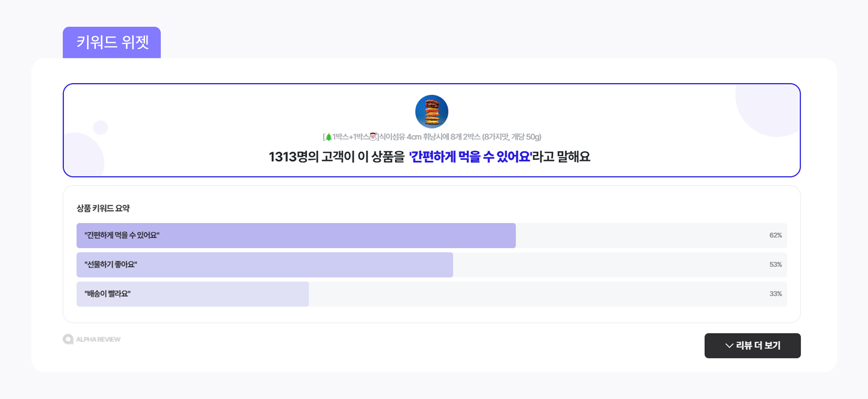Screen dimensions: 868x399
Task: Choose the "배송이 빨라요" keyword bar
Action: [192, 294]
